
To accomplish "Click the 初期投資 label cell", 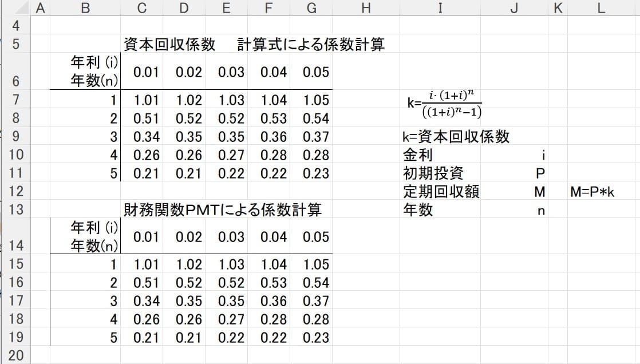I will pyautogui.click(x=433, y=173).
